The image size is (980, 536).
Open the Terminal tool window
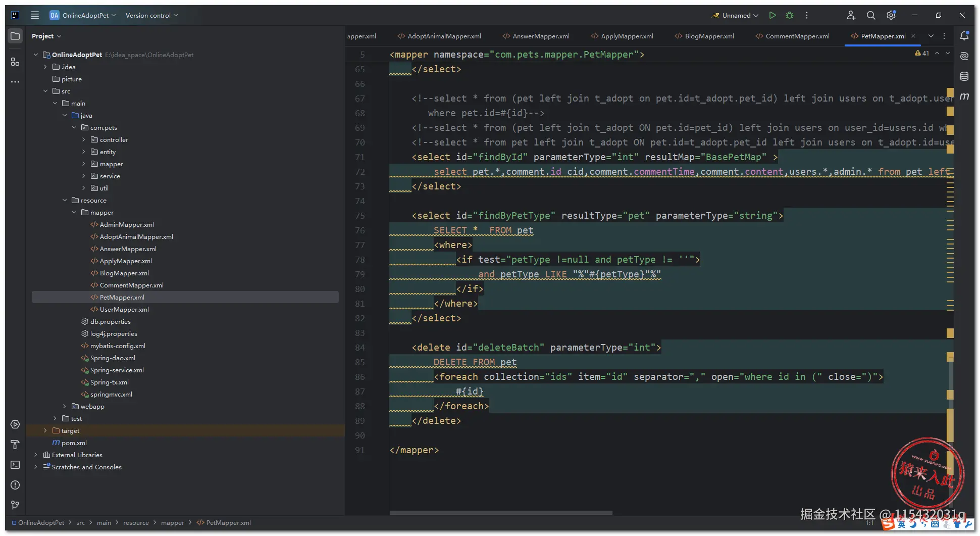click(x=15, y=465)
